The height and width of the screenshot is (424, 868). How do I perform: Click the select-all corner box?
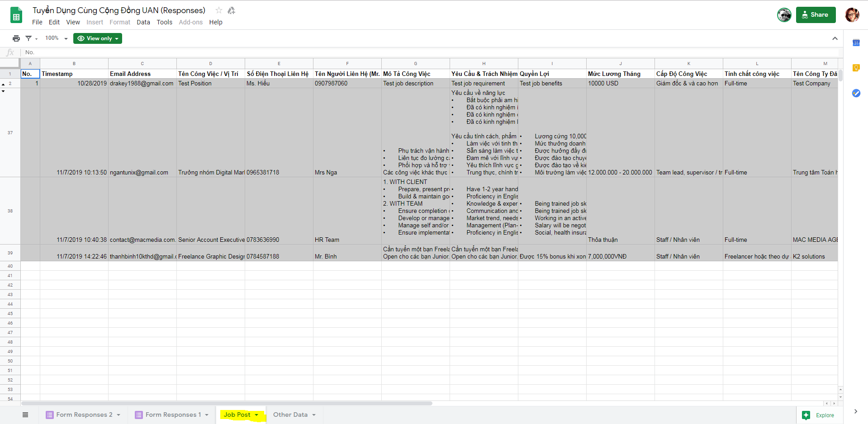click(x=10, y=63)
